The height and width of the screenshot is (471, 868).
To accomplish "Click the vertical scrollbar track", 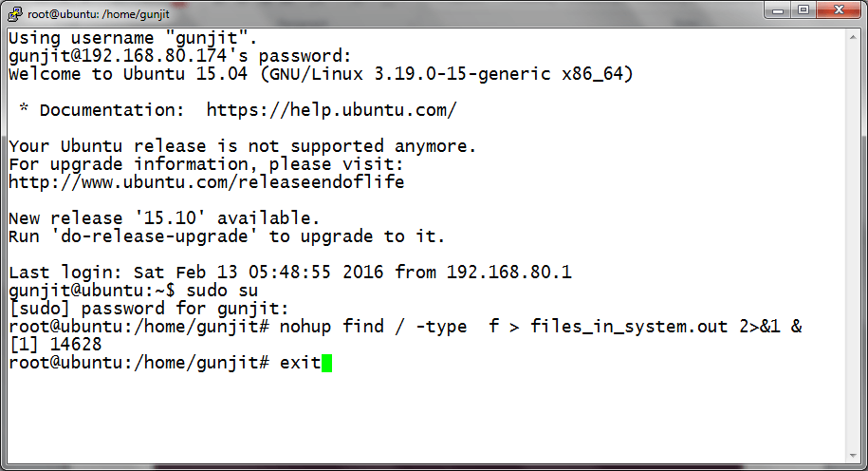I will (x=851, y=247).
